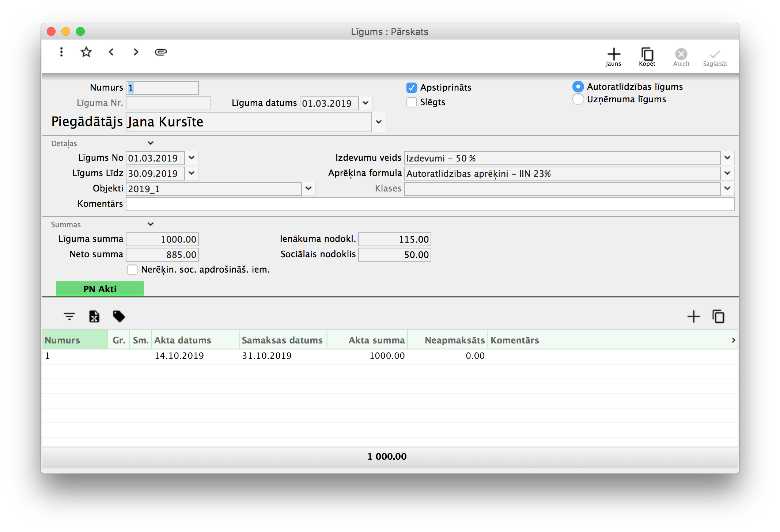Click the three-dot more options icon

(61, 52)
